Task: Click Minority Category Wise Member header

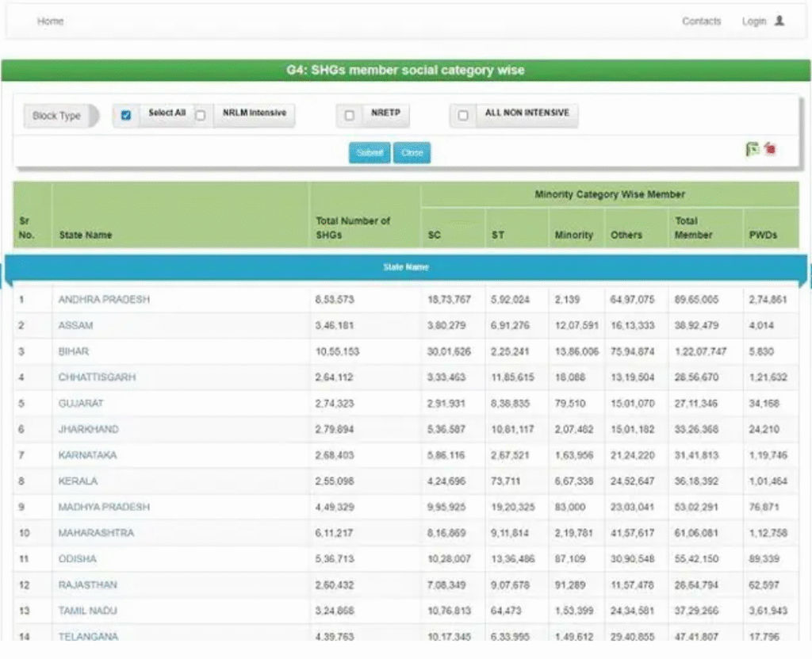Action: [x=610, y=194]
